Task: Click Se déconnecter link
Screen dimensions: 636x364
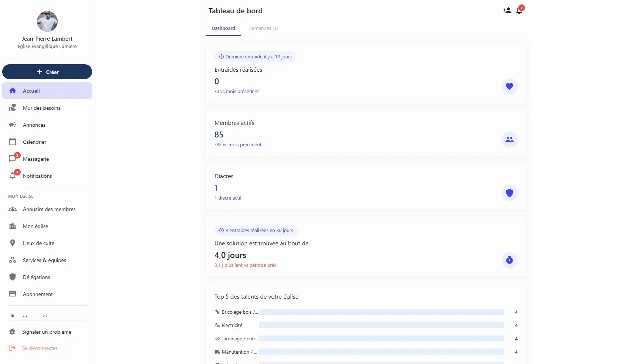Action: (x=40, y=348)
